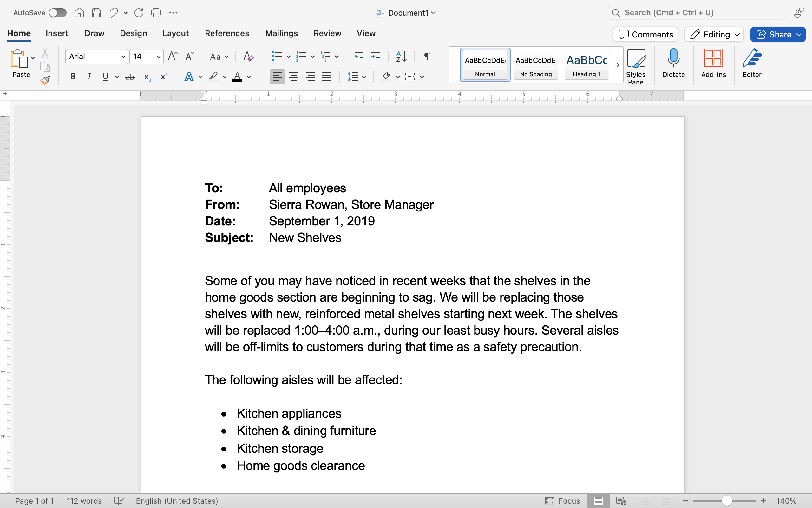Toggle Italic formatting
The height and width of the screenshot is (508, 812).
89,77
